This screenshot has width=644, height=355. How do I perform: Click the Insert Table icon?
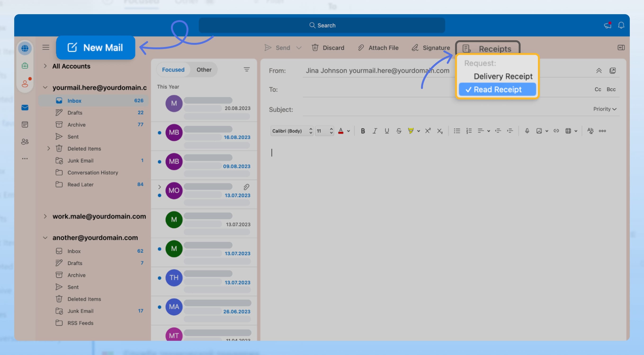[568, 131]
